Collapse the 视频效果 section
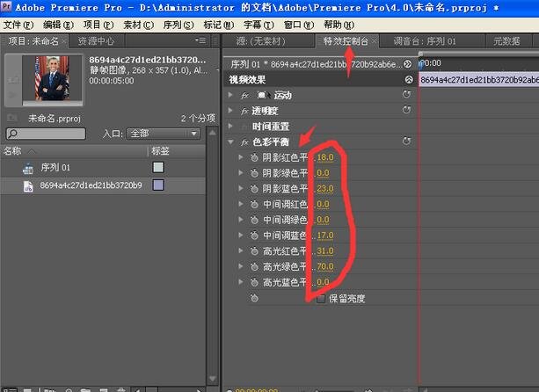 409,80
